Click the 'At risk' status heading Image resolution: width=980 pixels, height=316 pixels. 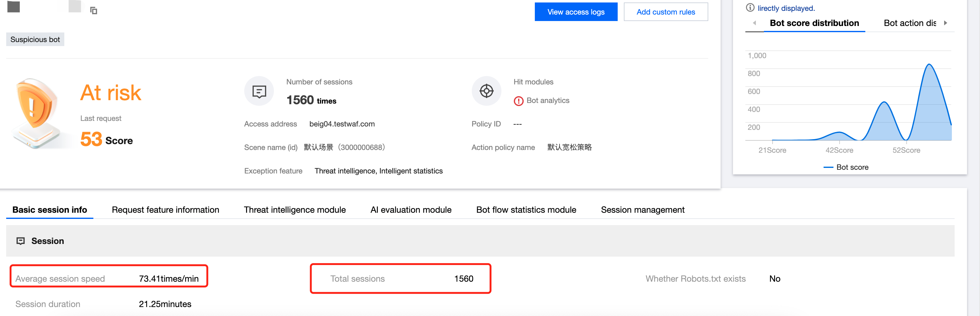(x=111, y=92)
